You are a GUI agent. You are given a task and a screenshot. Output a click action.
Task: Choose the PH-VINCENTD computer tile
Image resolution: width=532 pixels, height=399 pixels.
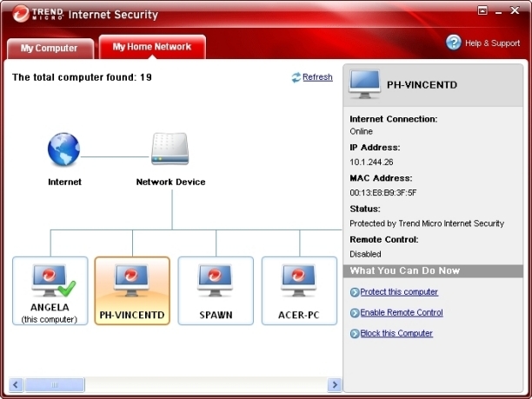(132, 290)
